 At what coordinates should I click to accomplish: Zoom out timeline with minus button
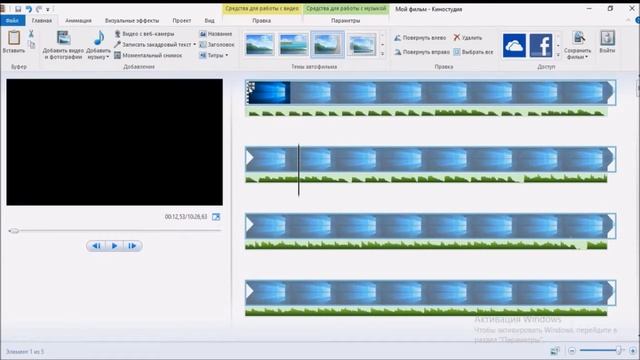point(572,351)
